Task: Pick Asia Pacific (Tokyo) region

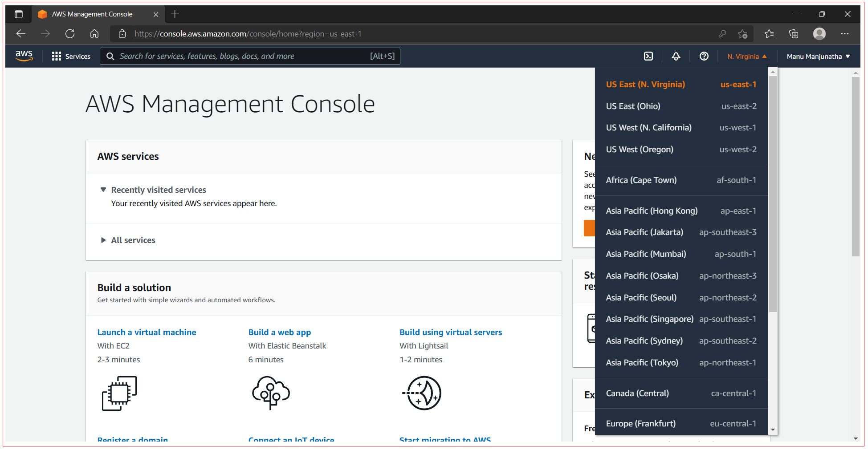Action: pos(681,363)
